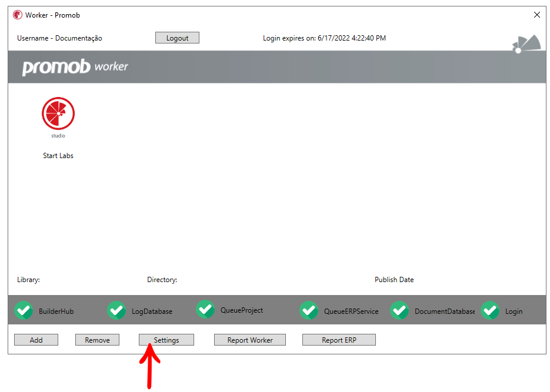Click the Remove button
550x392 pixels.
pos(97,340)
